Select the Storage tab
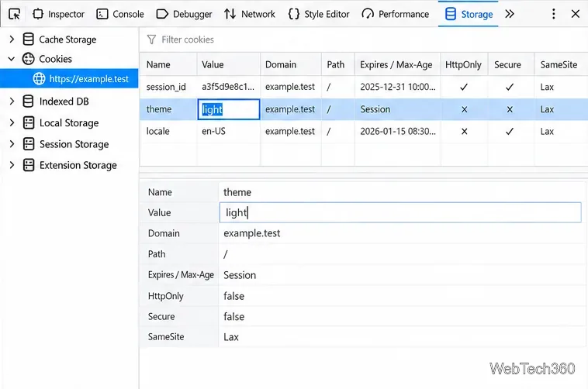Viewport: 588px width, 389px height. point(469,14)
